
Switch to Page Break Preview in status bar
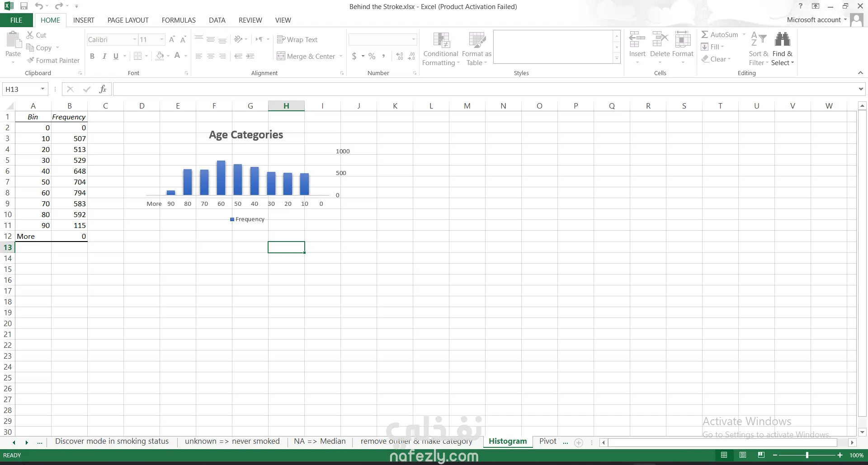coord(761,455)
